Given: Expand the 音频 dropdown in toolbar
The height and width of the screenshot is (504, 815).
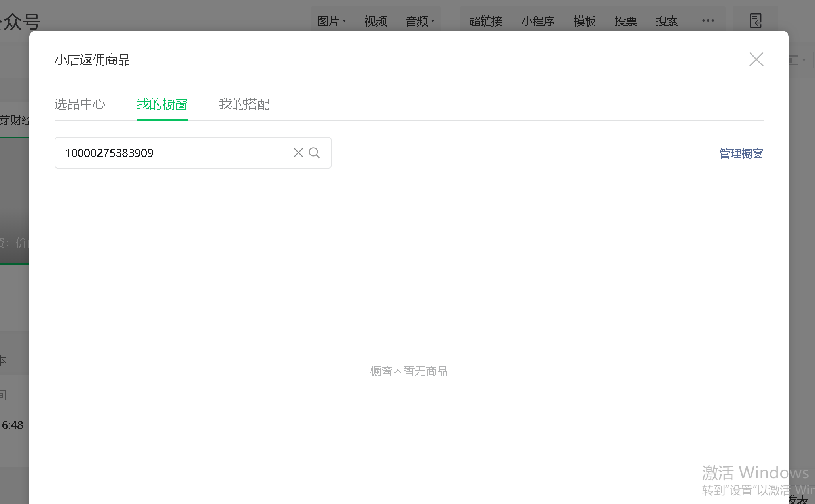Looking at the screenshot, I should (x=420, y=21).
